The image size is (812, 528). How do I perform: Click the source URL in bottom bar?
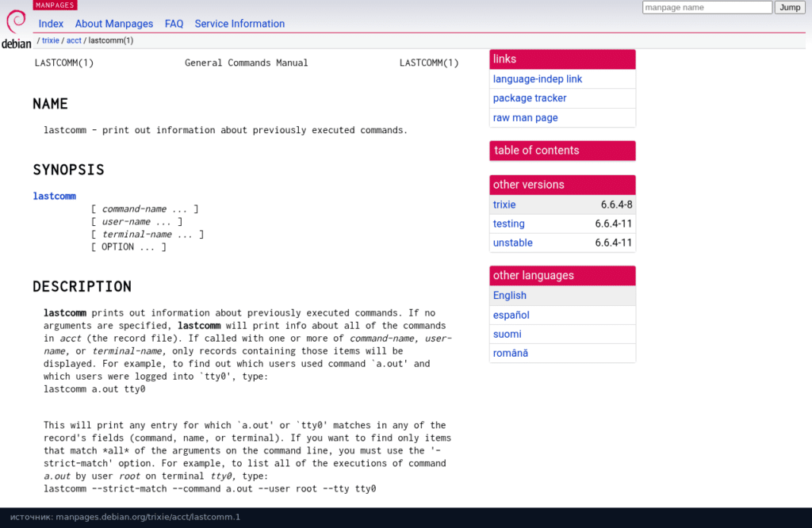(x=148, y=517)
